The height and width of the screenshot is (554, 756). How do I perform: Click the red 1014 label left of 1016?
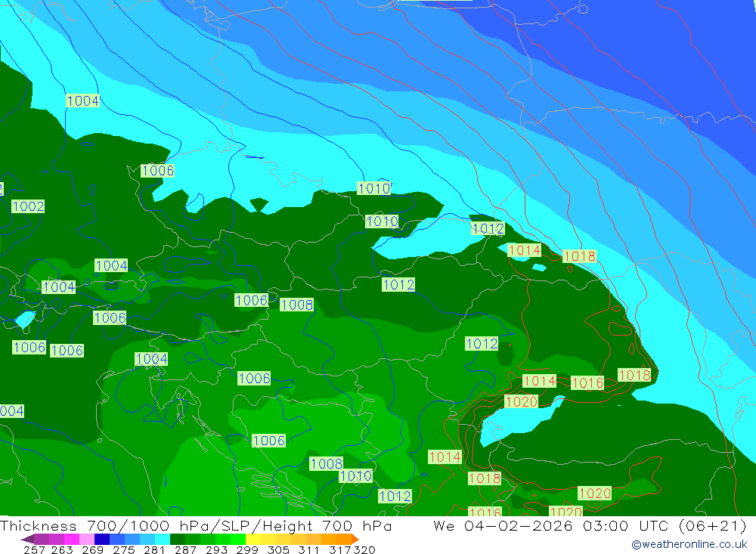pyautogui.click(x=540, y=381)
